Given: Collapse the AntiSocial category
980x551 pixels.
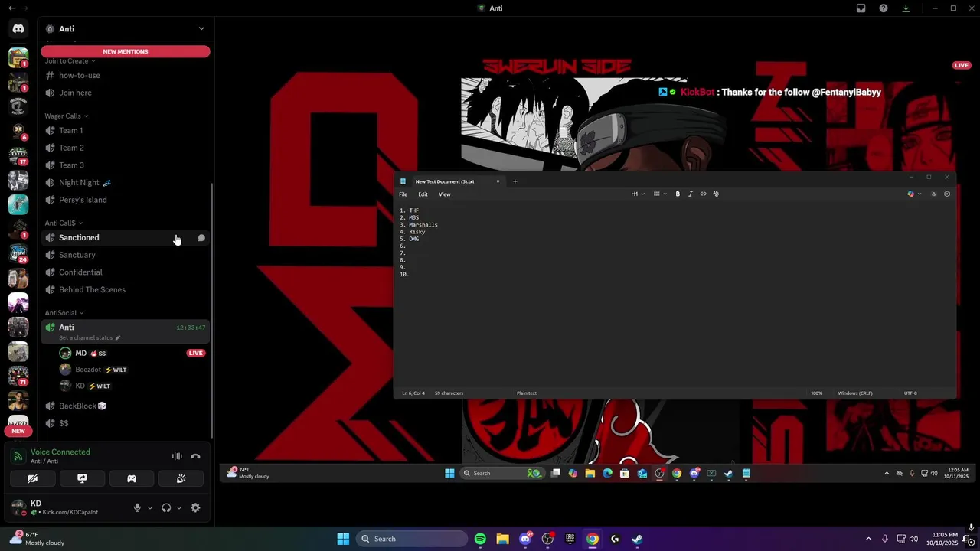Looking at the screenshot, I should pos(64,313).
